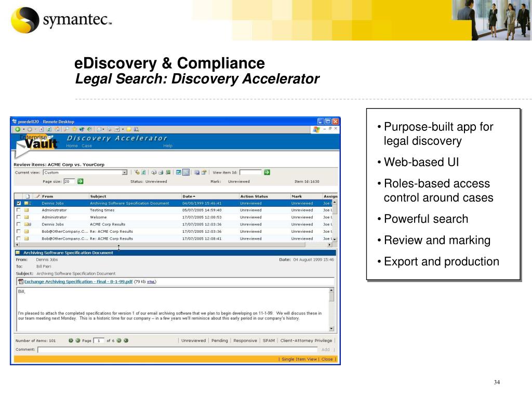Viewport: 532px width, 399px height.
Task: Click the browser Search magnifier icon
Action: tap(66, 129)
